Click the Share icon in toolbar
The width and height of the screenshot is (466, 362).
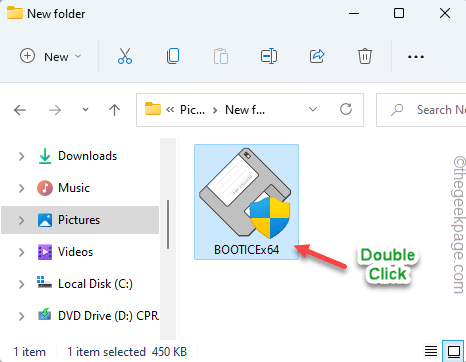317,56
